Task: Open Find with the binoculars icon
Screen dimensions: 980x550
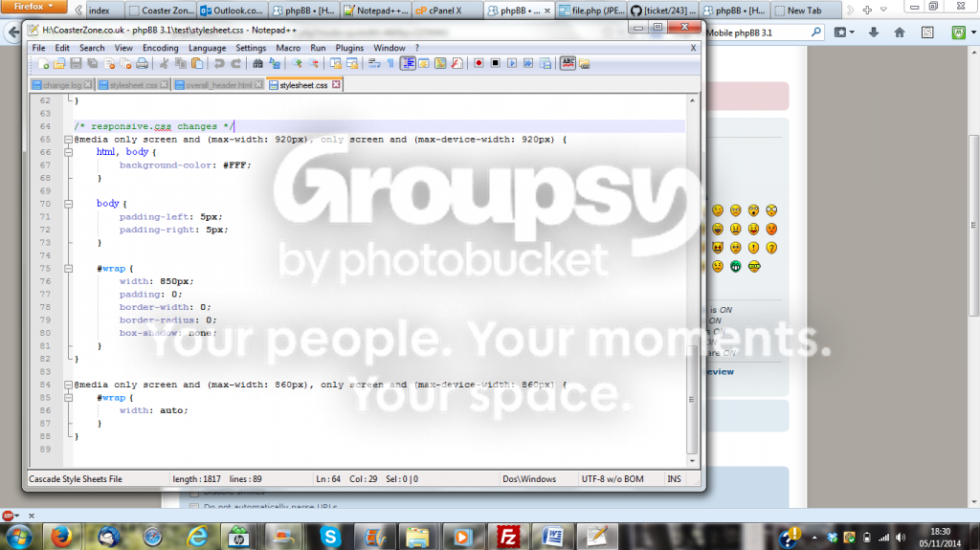Action: click(x=257, y=64)
